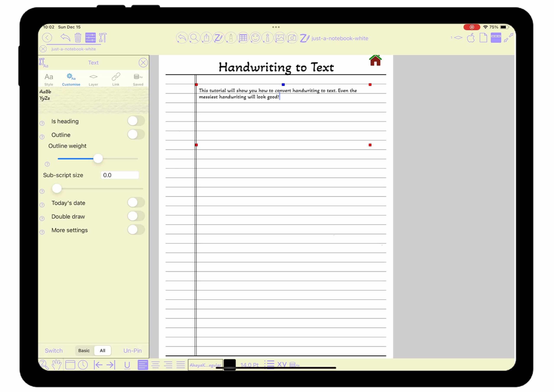554x392 pixels.
Task: Click the hand pan tool
Action: pyautogui.click(x=56, y=365)
